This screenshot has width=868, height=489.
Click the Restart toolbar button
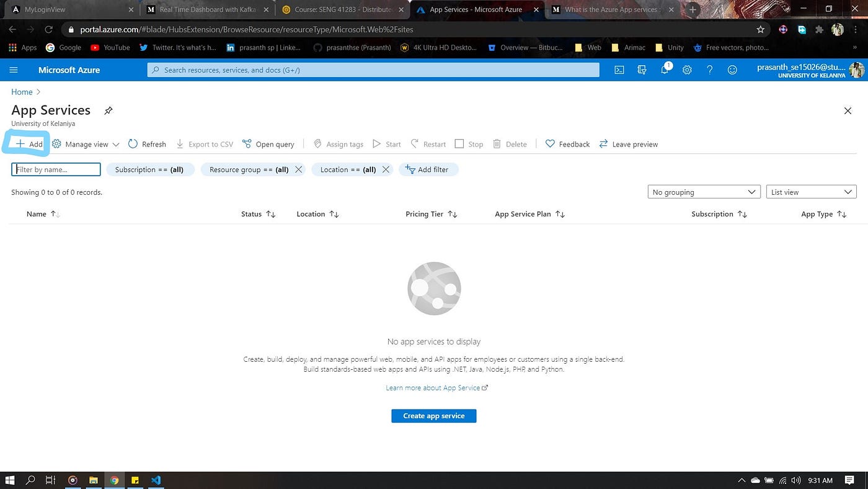click(428, 144)
